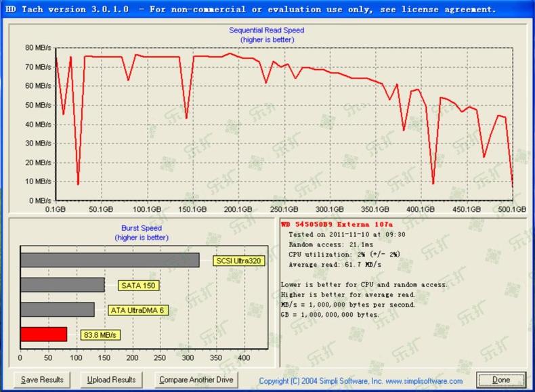Click the SATA 150 gray bar
Image resolution: width=535 pixels, height=392 pixels.
[62, 285]
